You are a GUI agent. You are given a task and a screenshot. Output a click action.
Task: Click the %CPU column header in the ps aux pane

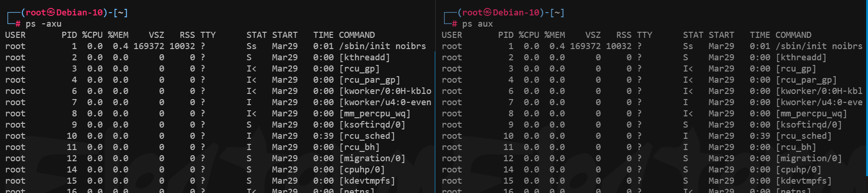point(529,35)
